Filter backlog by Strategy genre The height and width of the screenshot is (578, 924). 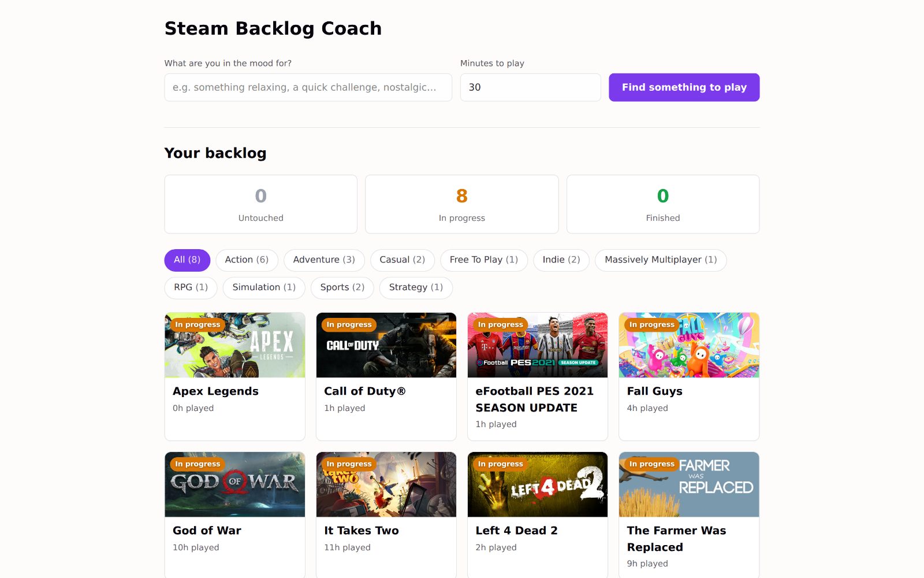click(416, 287)
